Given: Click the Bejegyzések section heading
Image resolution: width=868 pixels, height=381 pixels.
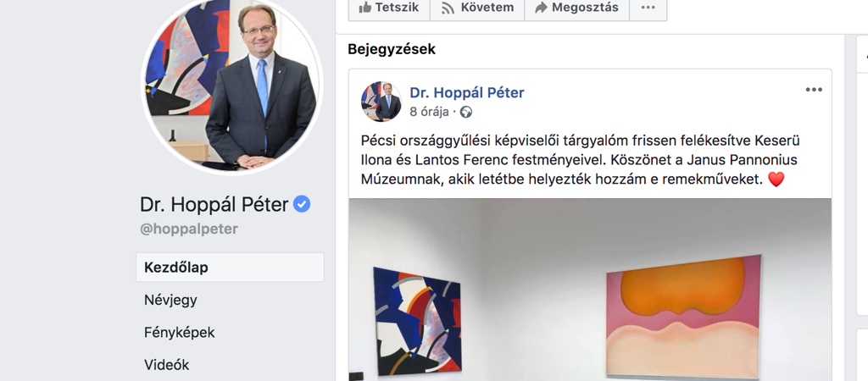Looking at the screenshot, I should pyautogui.click(x=392, y=49).
